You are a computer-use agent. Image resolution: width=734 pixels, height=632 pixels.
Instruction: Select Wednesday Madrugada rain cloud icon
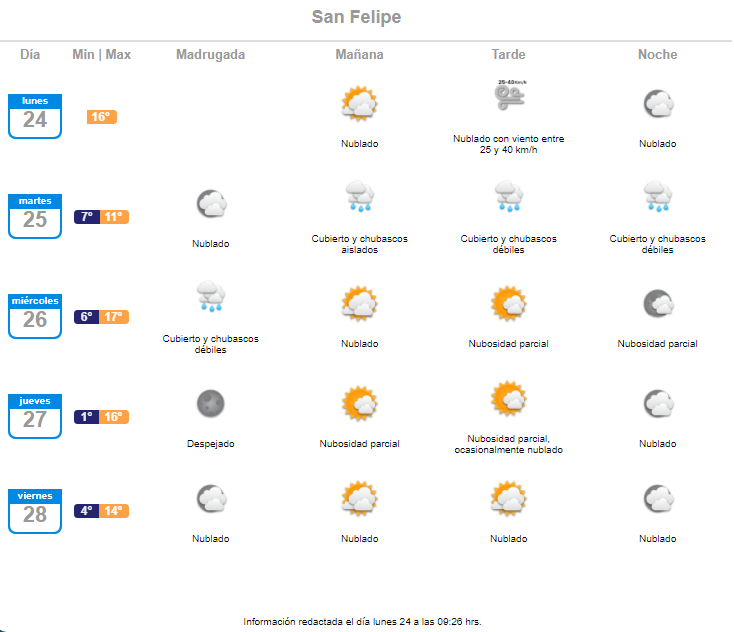click(x=211, y=296)
